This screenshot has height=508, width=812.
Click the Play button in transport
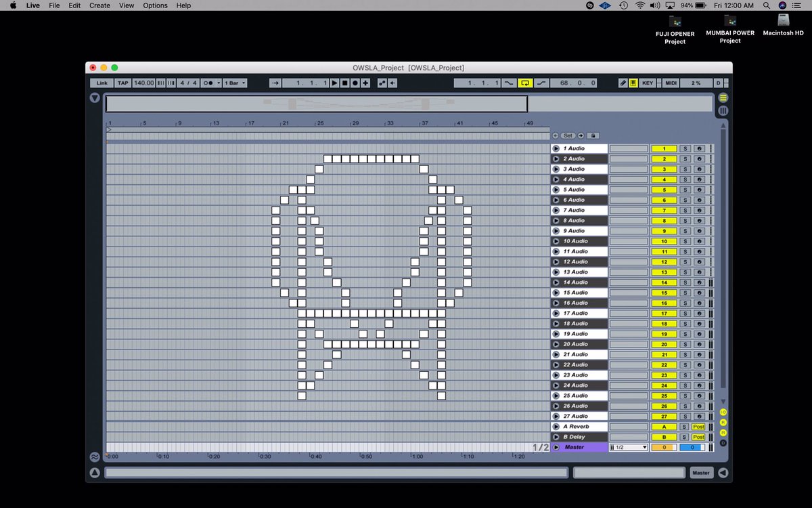[335, 83]
